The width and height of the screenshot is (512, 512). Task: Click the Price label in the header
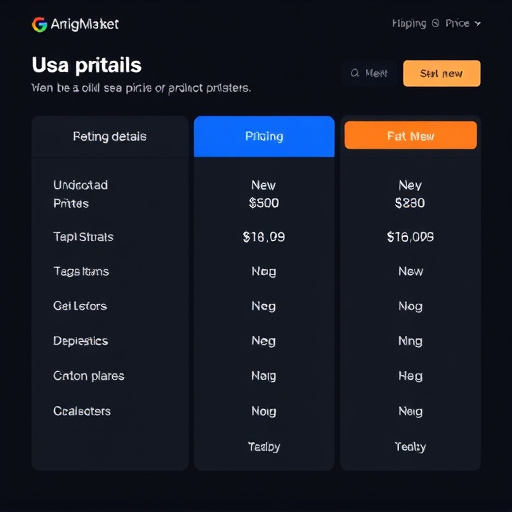pos(457,23)
